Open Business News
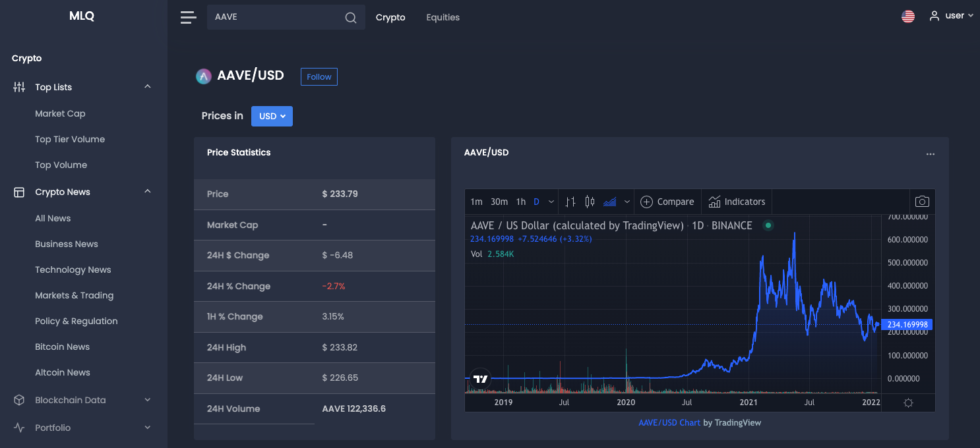Image resolution: width=980 pixels, height=448 pixels. point(67,244)
